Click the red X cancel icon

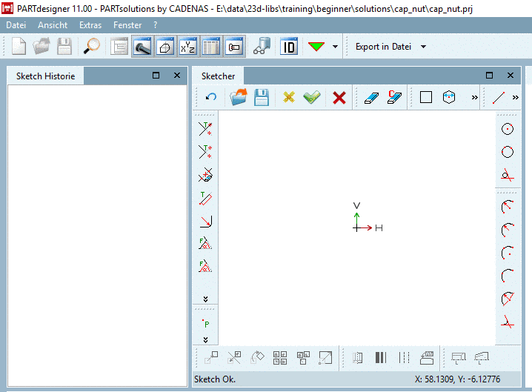tap(339, 97)
